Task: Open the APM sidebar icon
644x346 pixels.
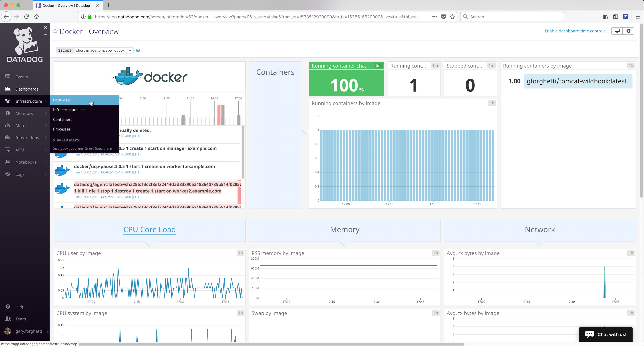Action: pyautogui.click(x=8, y=150)
